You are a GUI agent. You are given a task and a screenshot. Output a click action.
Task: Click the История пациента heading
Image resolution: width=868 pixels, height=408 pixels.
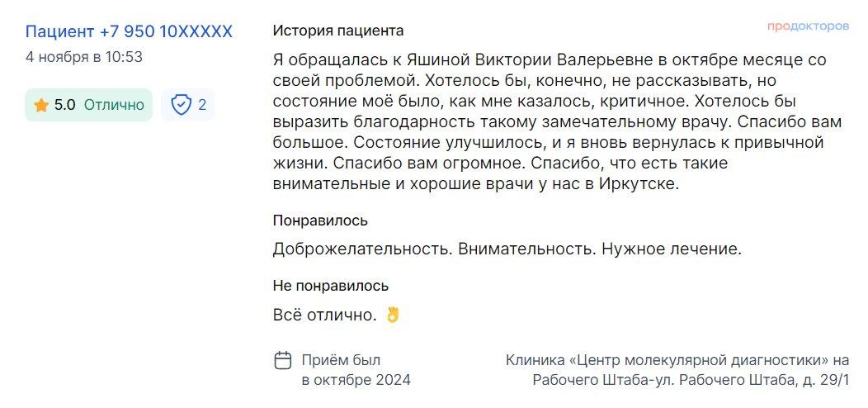[338, 31]
